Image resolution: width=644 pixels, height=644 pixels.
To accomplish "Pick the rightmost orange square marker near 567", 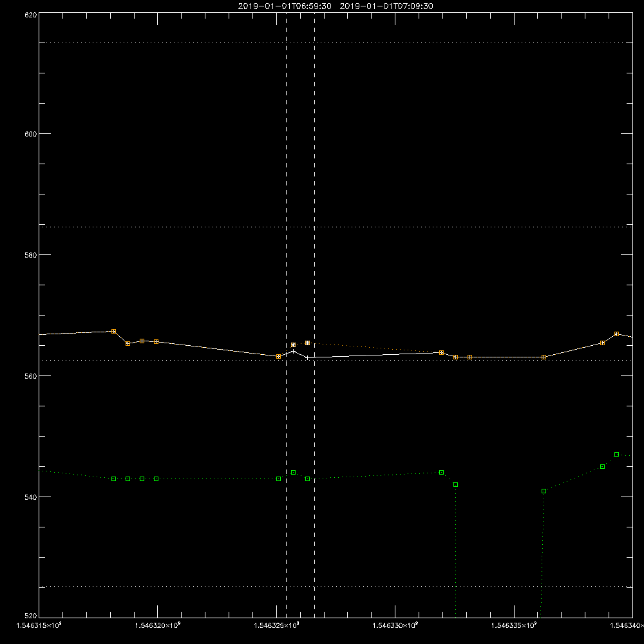I will point(616,334).
